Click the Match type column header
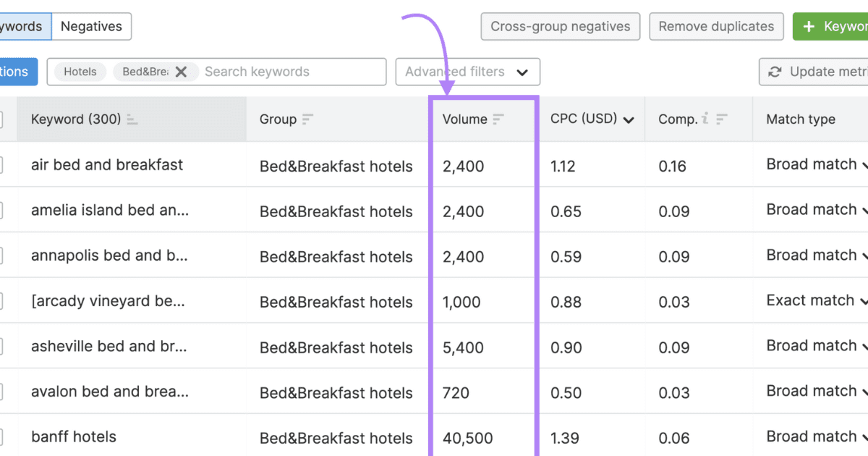Screen dimensions: 868x456 (x=801, y=119)
